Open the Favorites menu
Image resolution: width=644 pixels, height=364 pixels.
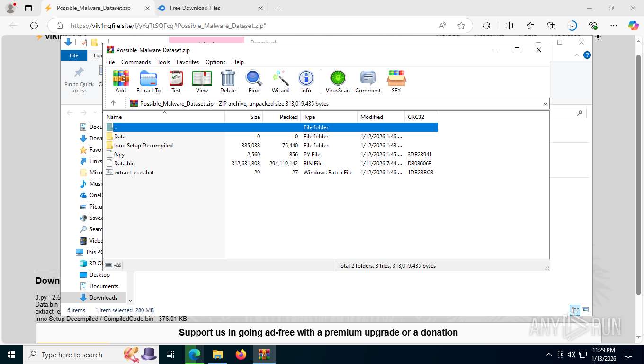tap(188, 62)
